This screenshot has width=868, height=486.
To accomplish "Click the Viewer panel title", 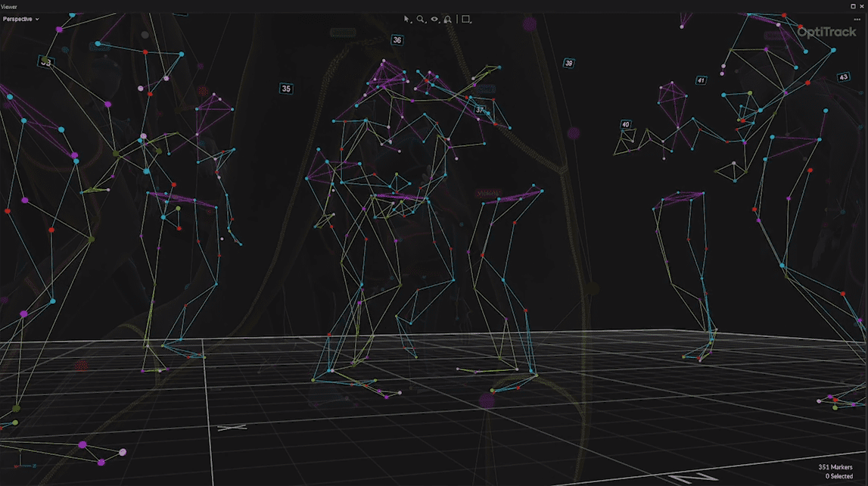I will 10,6.
